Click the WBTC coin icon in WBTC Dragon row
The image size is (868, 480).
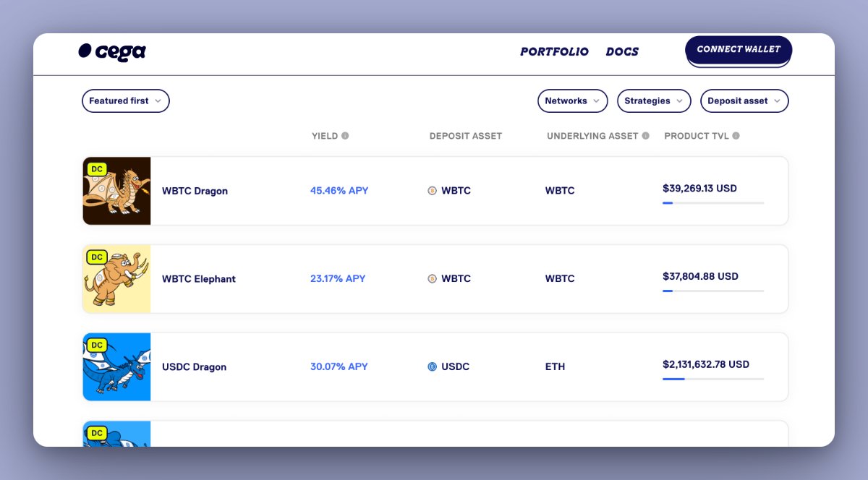pos(432,191)
